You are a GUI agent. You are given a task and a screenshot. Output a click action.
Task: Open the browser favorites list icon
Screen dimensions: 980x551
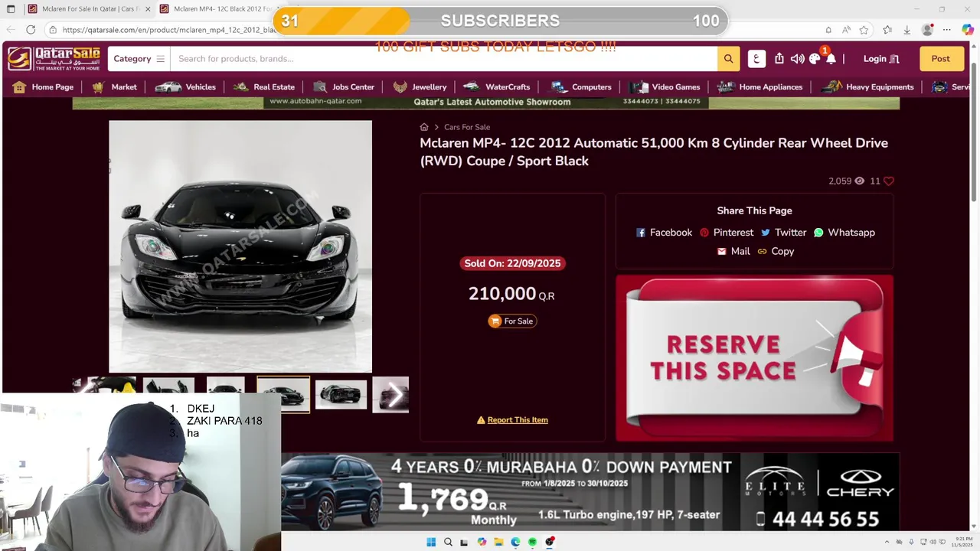click(x=887, y=30)
